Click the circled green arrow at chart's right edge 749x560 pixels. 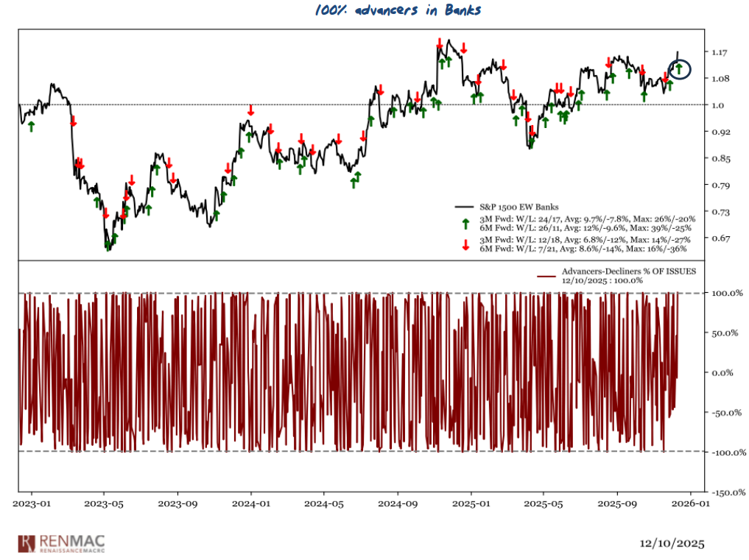(x=680, y=69)
